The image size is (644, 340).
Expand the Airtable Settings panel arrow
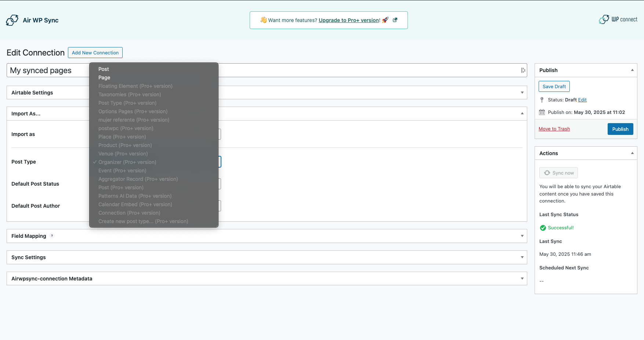[522, 93]
